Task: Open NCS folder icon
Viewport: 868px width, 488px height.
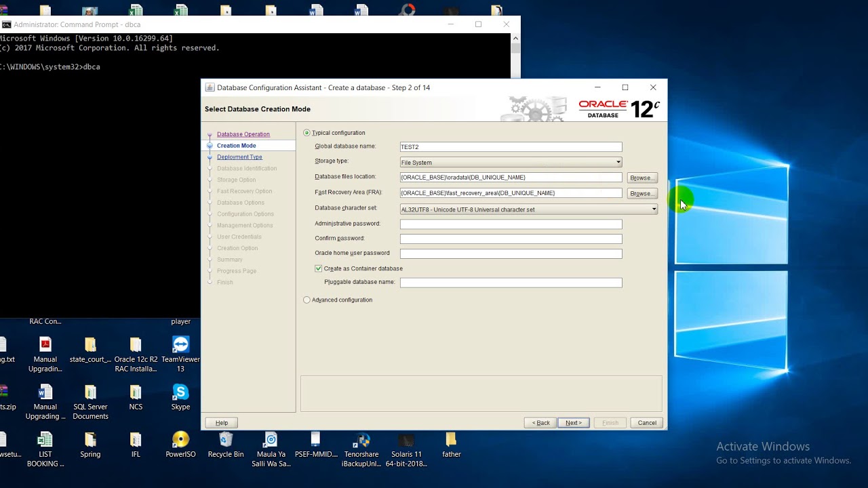Action: click(136, 398)
